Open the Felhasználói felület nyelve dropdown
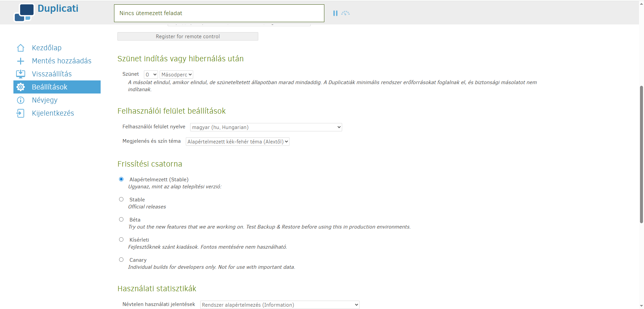Screen dimensions: 644x309 (x=266, y=127)
